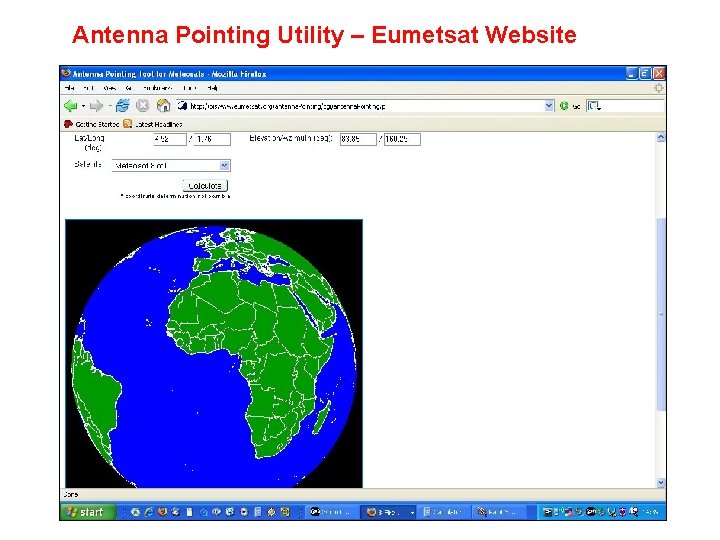
Task: Click the Earth globe map image
Action: 214,354
